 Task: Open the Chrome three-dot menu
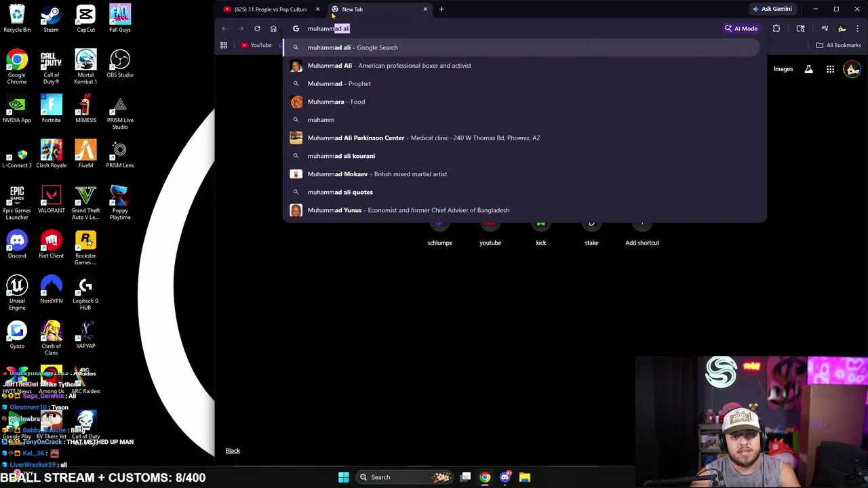pos(858,28)
